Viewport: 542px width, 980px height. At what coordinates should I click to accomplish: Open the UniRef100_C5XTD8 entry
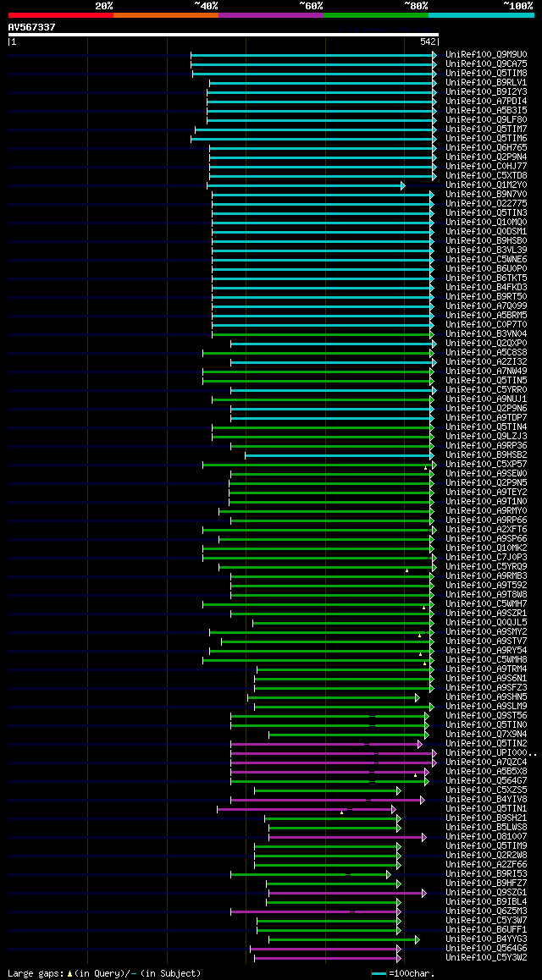click(x=486, y=176)
